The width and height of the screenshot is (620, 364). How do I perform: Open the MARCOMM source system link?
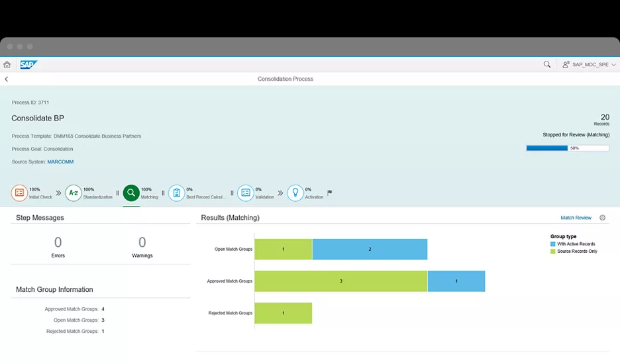(x=60, y=161)
